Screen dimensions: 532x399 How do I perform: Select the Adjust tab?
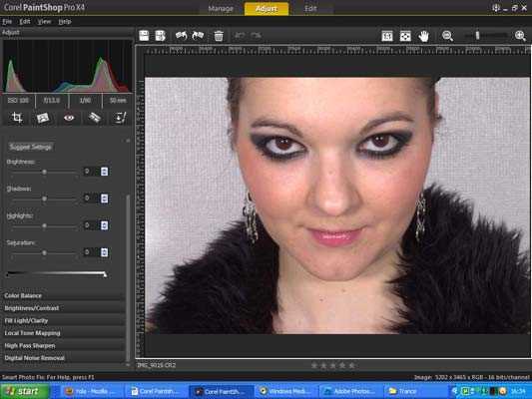click(x=266, y=8)
